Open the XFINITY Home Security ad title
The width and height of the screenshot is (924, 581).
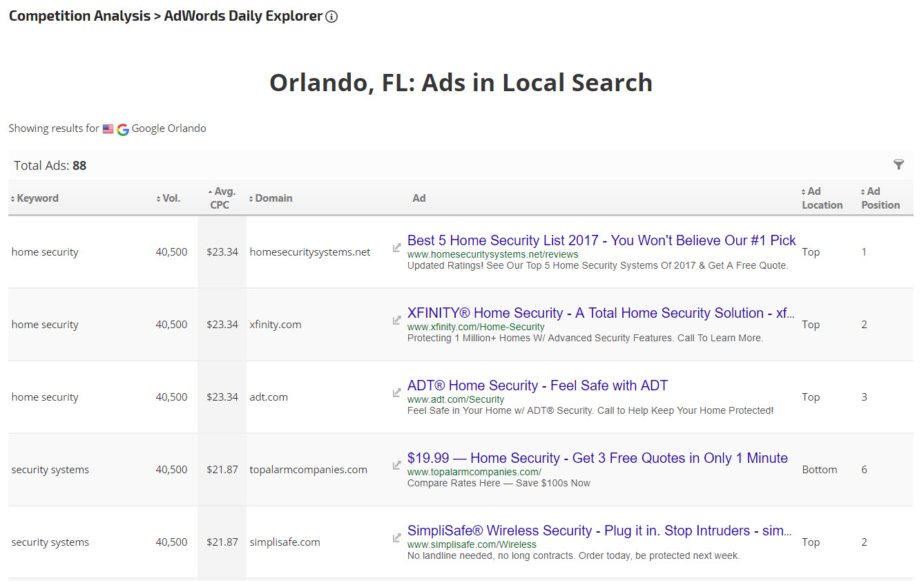[x=601, y=313]
